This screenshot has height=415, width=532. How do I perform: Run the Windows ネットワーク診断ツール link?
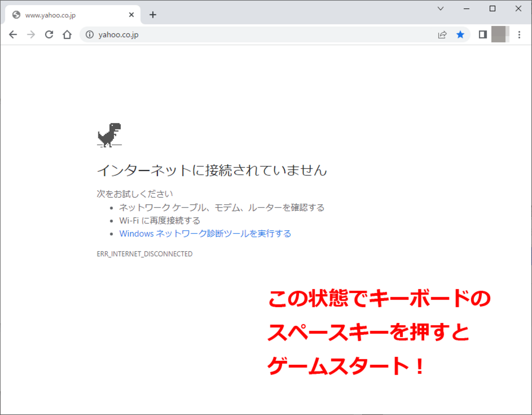click(205, 234)
